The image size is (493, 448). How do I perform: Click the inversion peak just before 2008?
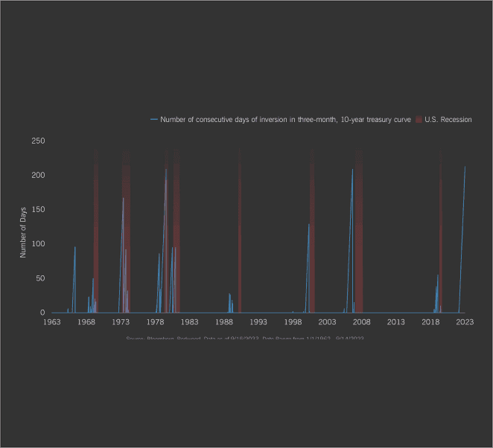pyautogui.click(x=352, y=170)
